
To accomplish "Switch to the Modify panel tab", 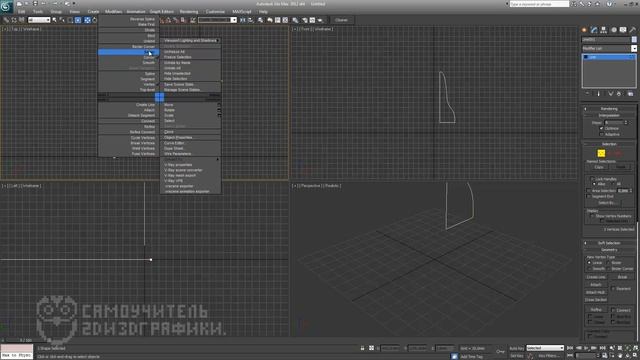I will [594, 30].
